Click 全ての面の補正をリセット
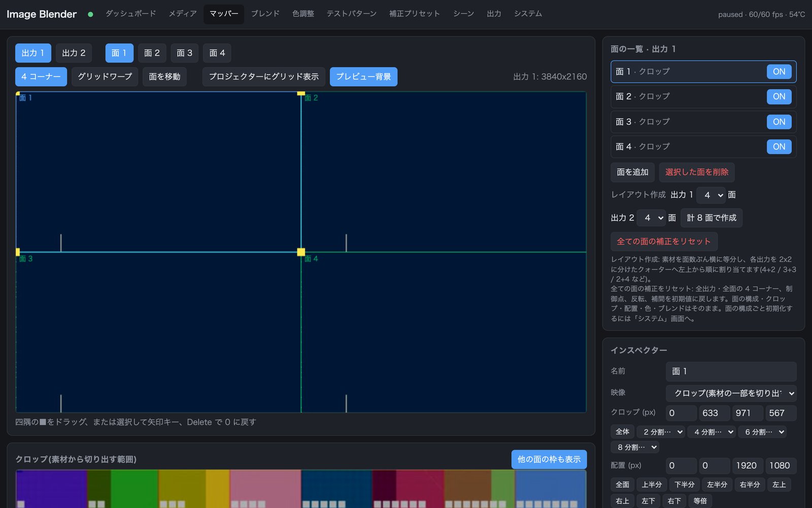 tap(664, 241)
